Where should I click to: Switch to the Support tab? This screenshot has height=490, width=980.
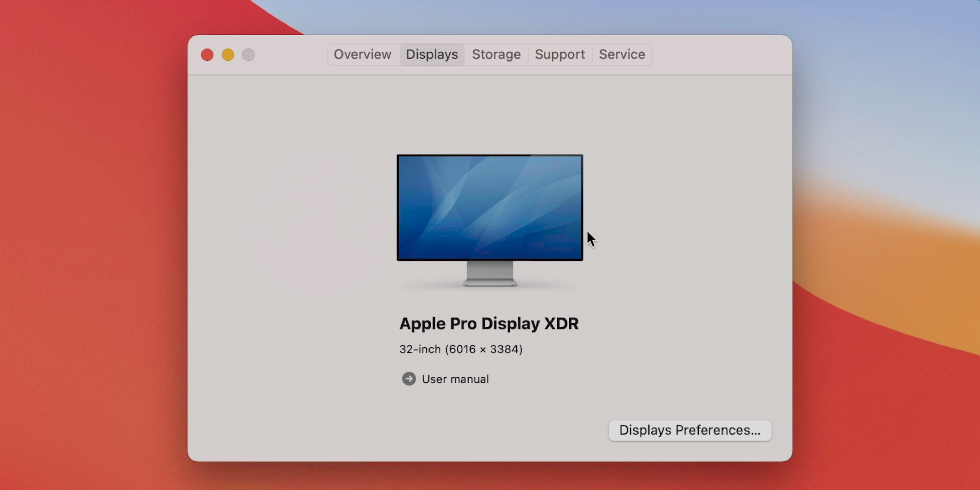560,54
